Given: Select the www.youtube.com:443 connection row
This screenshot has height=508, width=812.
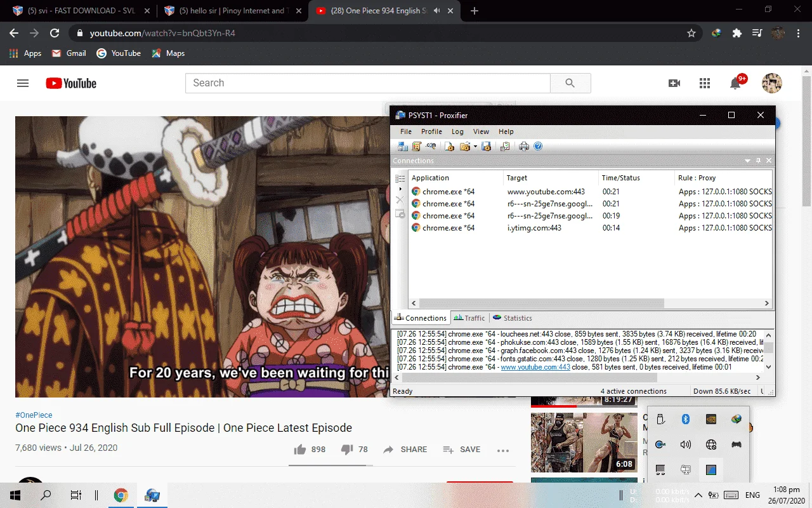Looking at the screenshot, I should point(591,192).
